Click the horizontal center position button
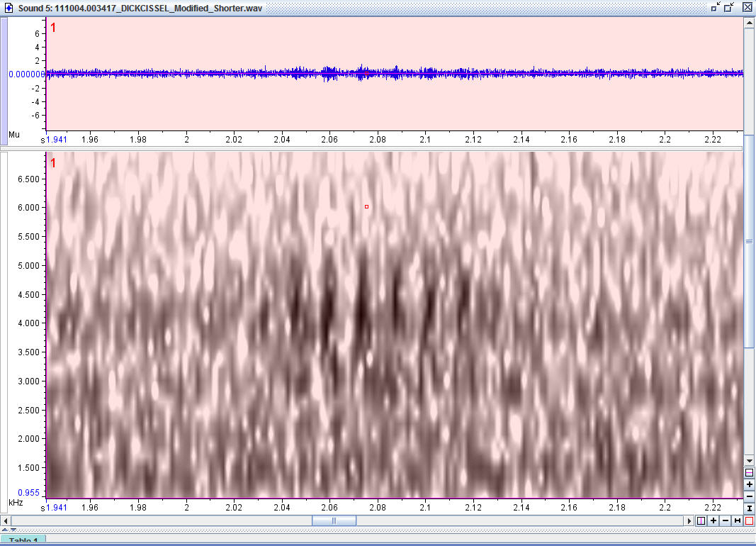The image size is (756, 546). (x=701, y=520)
